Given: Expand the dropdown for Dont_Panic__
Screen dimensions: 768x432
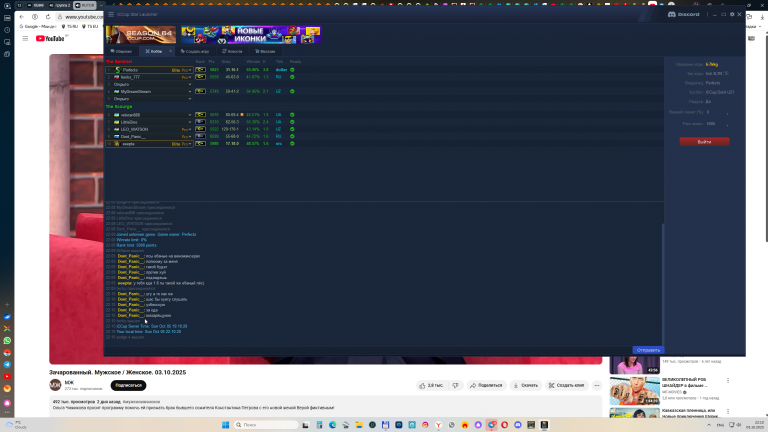Looking at the screenshot, I should (x=190, y=137).
